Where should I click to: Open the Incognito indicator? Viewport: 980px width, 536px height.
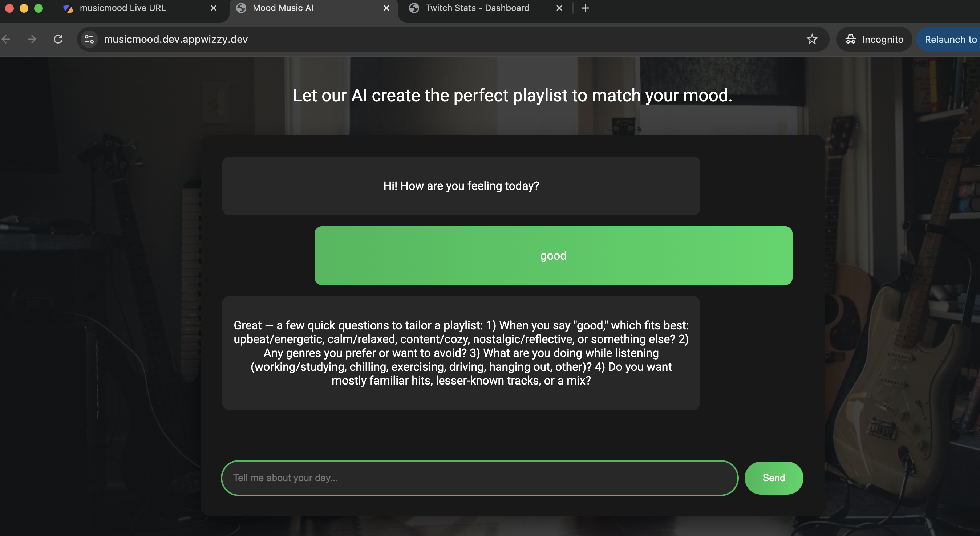coord(874,39)
